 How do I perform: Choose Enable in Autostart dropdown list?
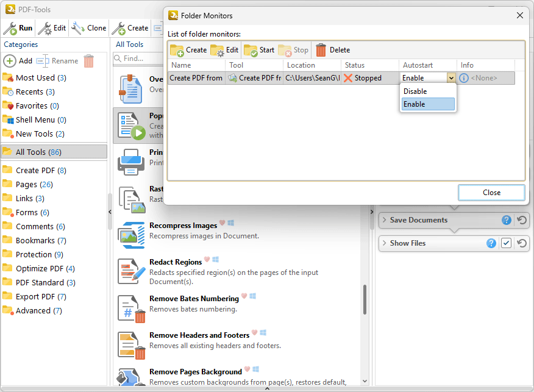pyautogui.click(x=428, y=104)
